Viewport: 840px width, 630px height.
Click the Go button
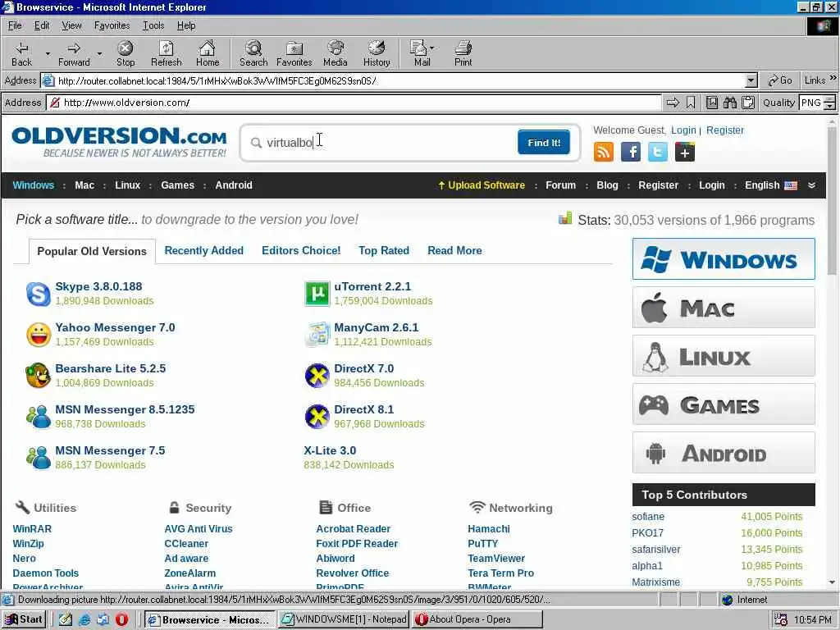coord(780,80)
